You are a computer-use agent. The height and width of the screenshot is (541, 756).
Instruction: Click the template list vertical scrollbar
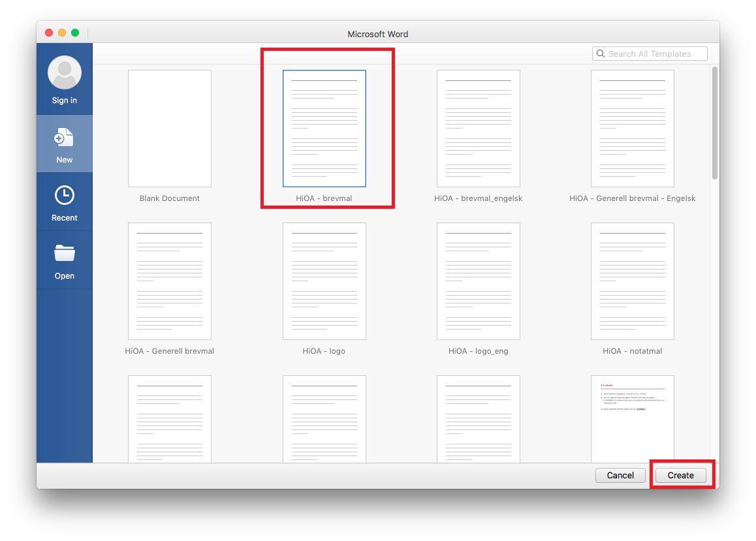point(714,123)
